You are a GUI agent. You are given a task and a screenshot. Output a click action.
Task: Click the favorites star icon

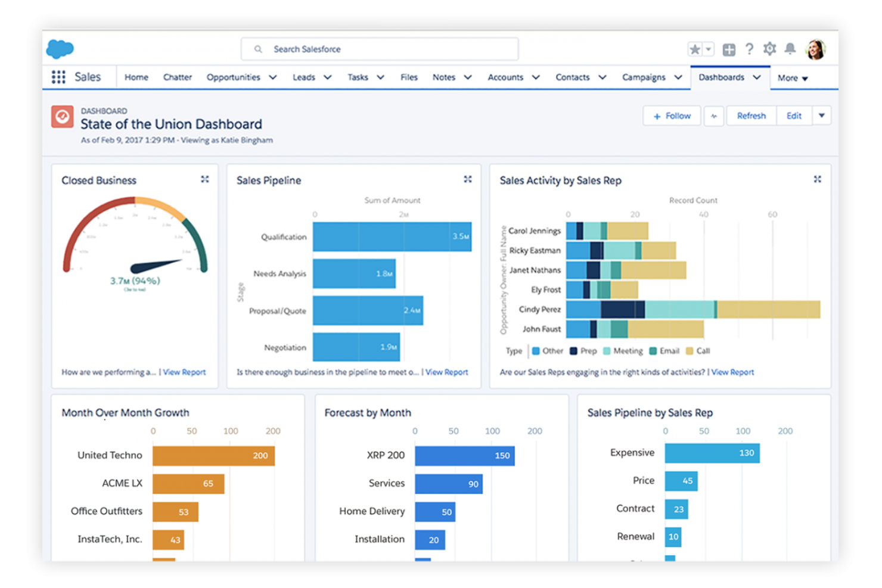coord(695,49)
